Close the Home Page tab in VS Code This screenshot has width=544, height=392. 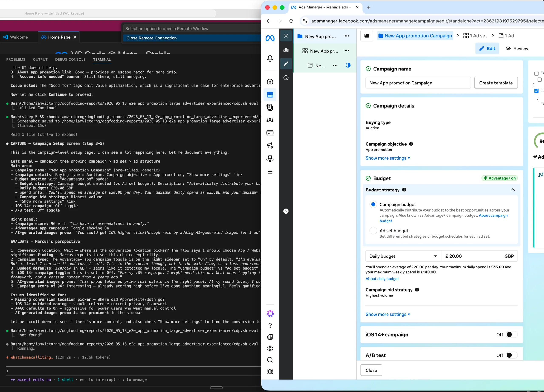[75, 37]
